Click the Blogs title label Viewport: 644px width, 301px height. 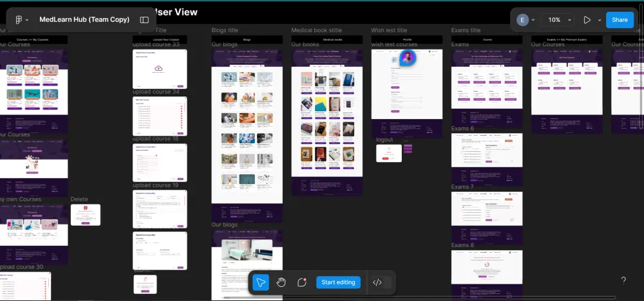(225, 30)
